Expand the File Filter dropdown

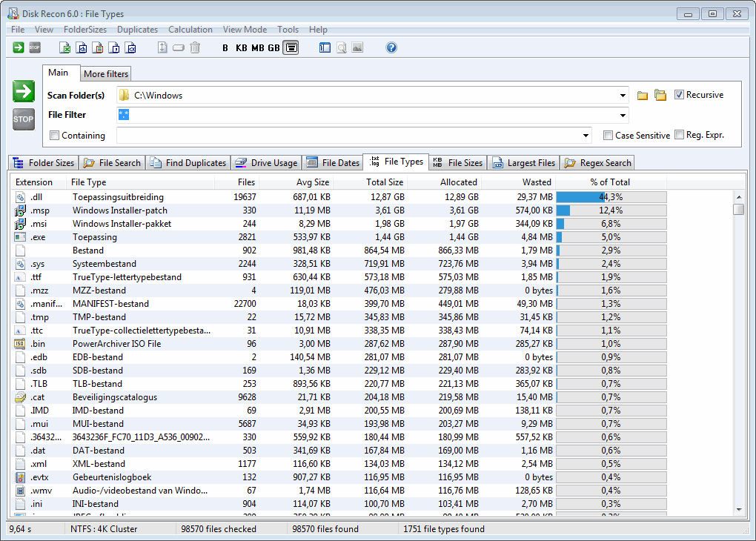coord(623,115)
